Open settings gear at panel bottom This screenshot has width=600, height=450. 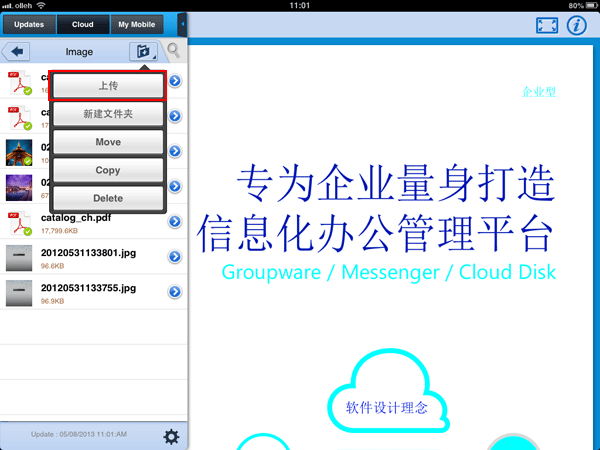coord(171,436)
